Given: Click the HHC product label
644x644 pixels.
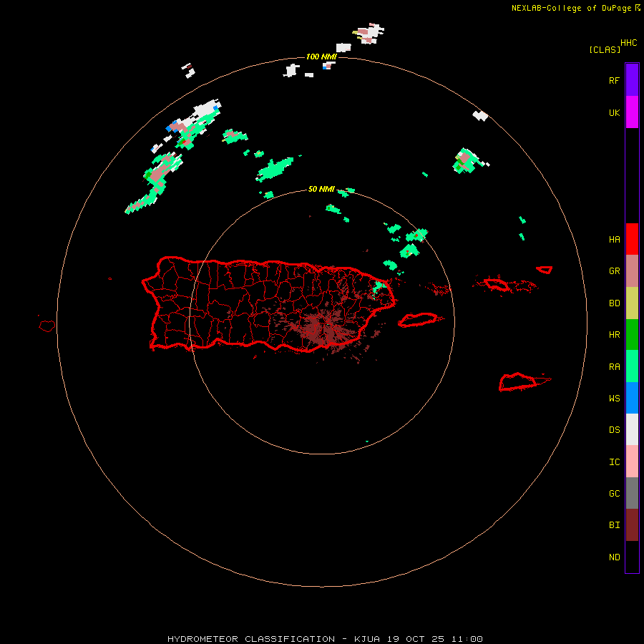Looking at the screenshot, I should point(629,43).
